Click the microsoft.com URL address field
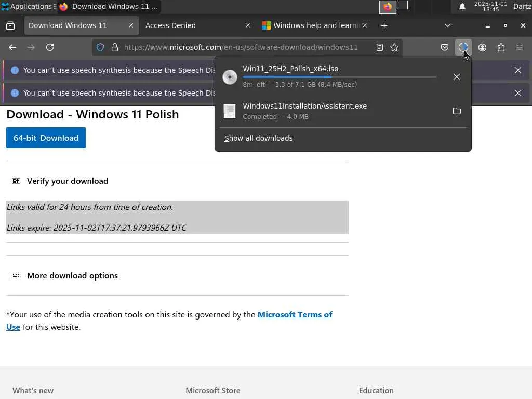This screenshot has height=399, width=532. tap(241, 47)
